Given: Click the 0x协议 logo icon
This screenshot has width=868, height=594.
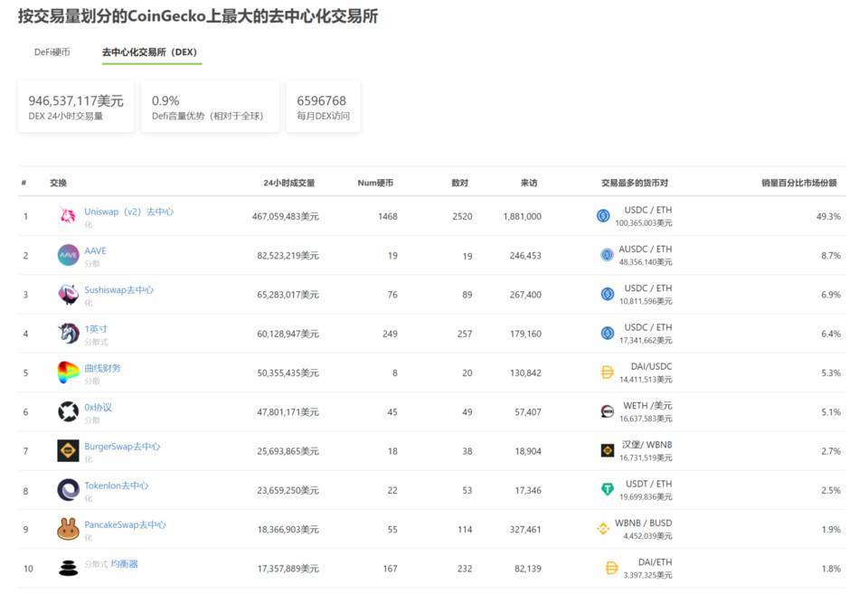Looking at the screenshot, I should pyautogui.click(x=67, y=411).
